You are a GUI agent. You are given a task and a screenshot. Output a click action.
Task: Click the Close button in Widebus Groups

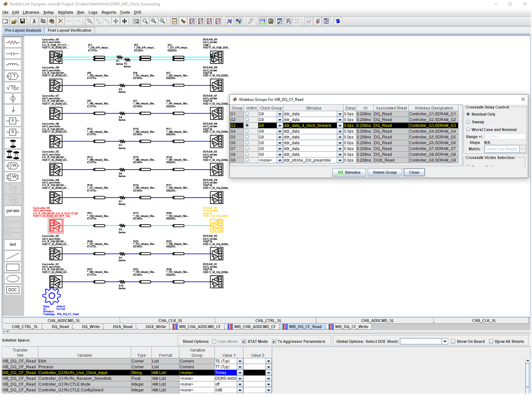(414, 172)
